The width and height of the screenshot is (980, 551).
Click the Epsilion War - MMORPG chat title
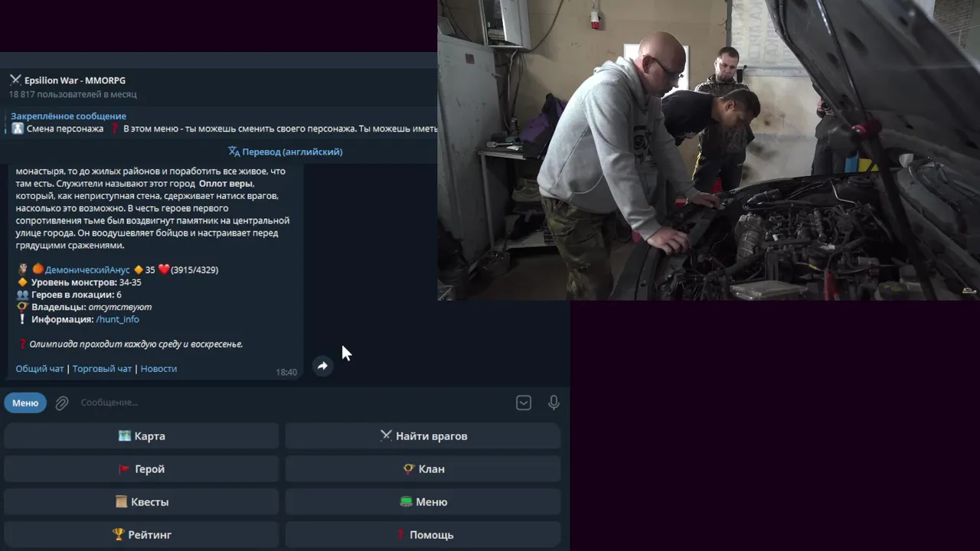pos(75,80)
